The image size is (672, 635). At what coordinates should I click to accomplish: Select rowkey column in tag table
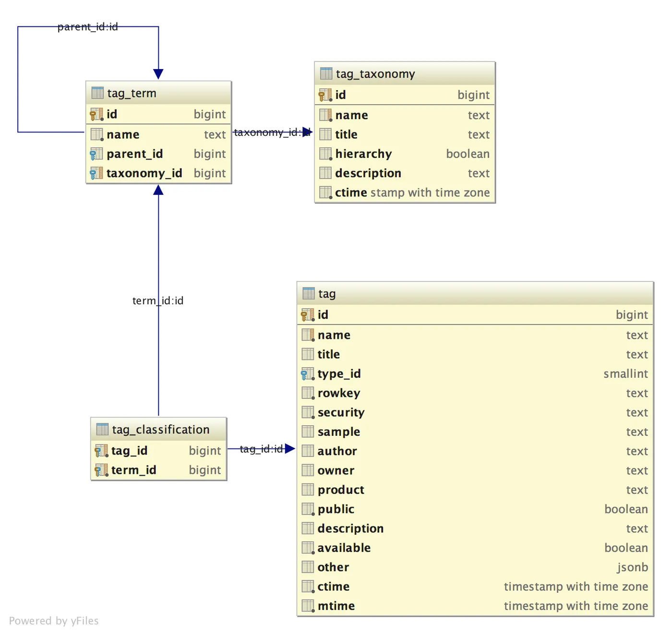click(x=475, y=393)
